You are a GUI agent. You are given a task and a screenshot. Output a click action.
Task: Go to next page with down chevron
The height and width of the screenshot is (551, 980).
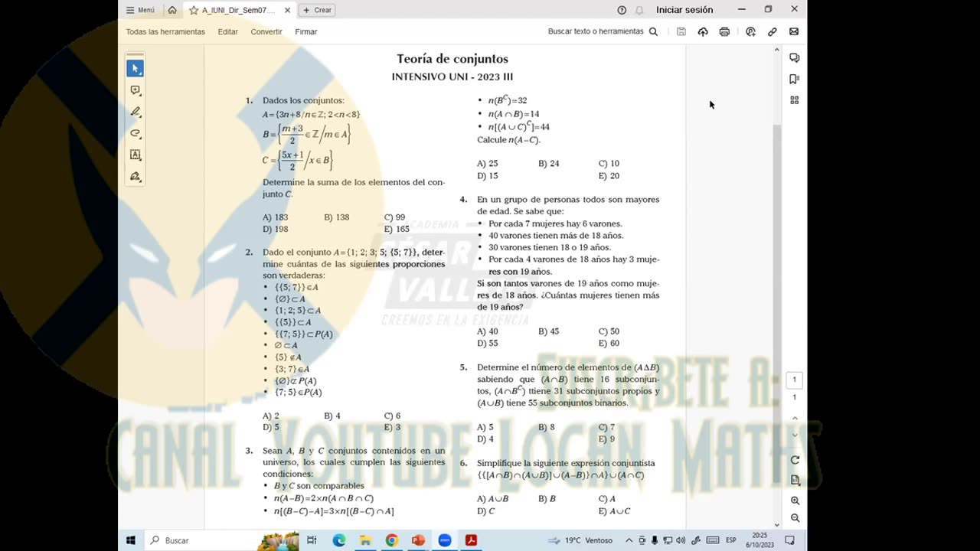pos(795,435)
